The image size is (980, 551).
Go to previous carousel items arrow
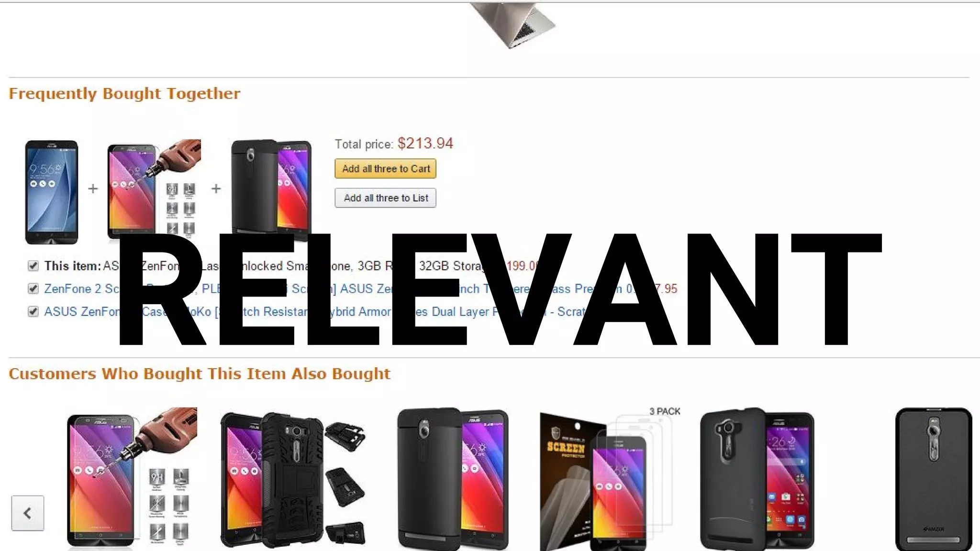tap(28, 513)
